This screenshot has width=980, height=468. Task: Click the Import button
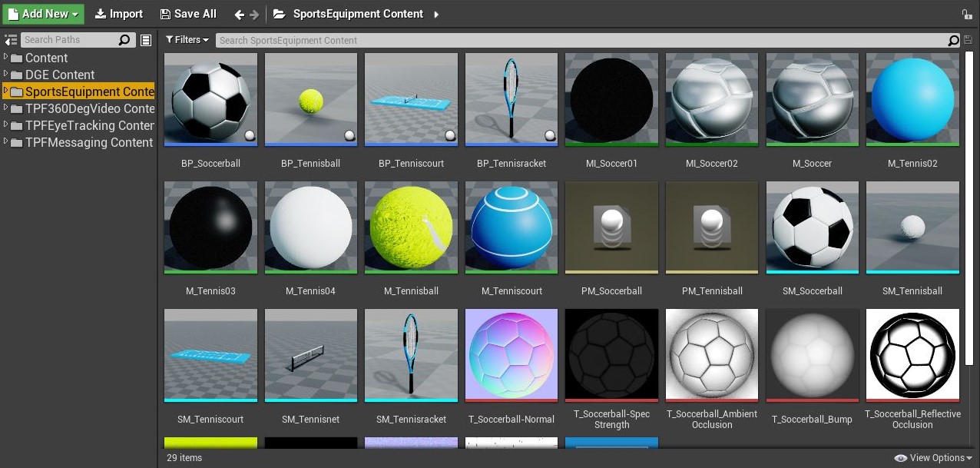pos(119,14)
